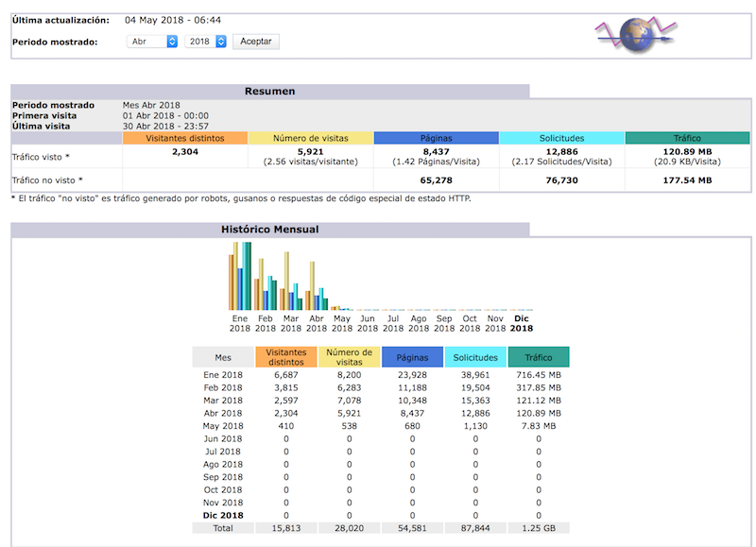Click the Primera visita date 01 Abr 2018

pos(165,115)
